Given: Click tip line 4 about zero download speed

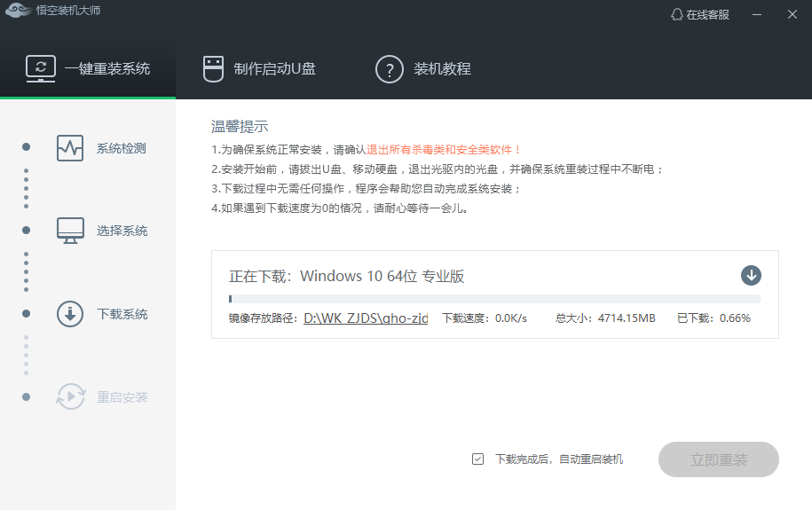Looking at the screenshot, I should [340, 208].
